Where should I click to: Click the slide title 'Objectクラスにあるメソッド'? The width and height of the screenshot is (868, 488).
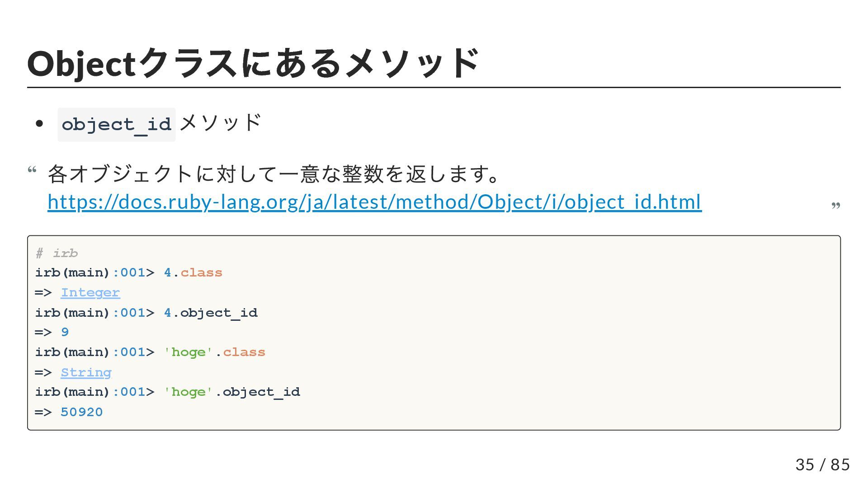click(253, 63)
